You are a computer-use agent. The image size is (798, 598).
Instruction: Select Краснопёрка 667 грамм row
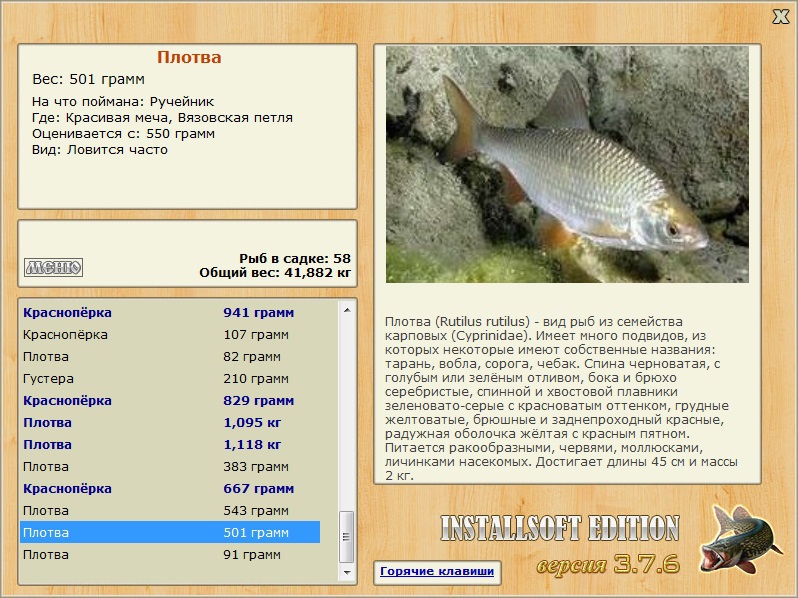pyautogui.click(x=170, y=489)
